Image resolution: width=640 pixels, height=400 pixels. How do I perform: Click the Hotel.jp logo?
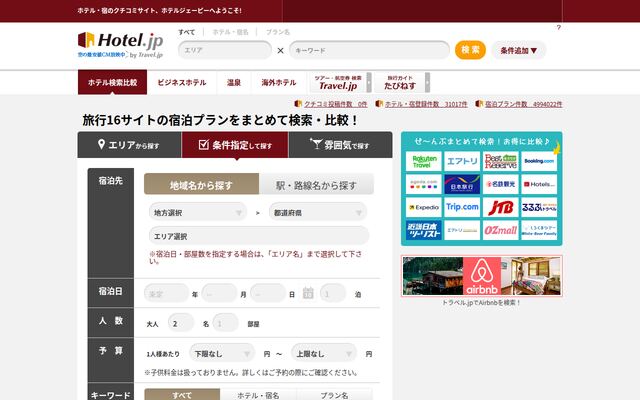pos(120,44)
